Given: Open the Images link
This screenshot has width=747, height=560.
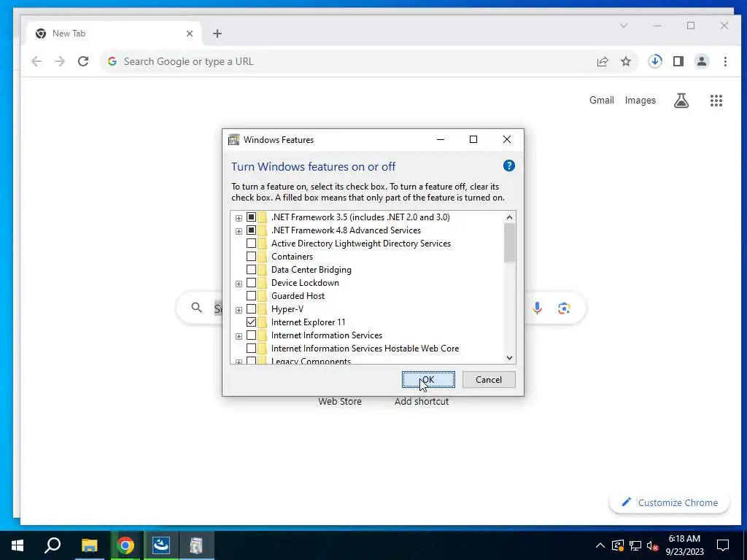Looking at the screenshot, I should pos(640,101).
